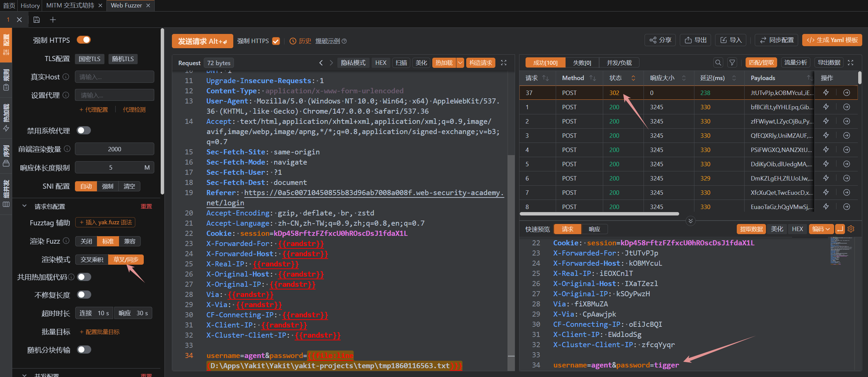Viewport: 868px width, 377px height.
Task: Click 生成 Yaml 模板 button
Action: point(832,40)
